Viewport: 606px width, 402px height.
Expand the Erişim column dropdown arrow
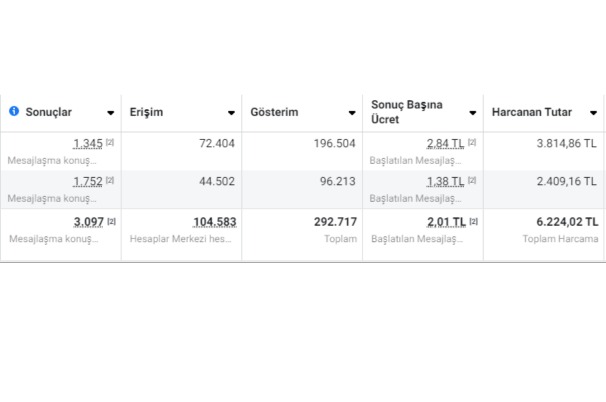point(231,113)
